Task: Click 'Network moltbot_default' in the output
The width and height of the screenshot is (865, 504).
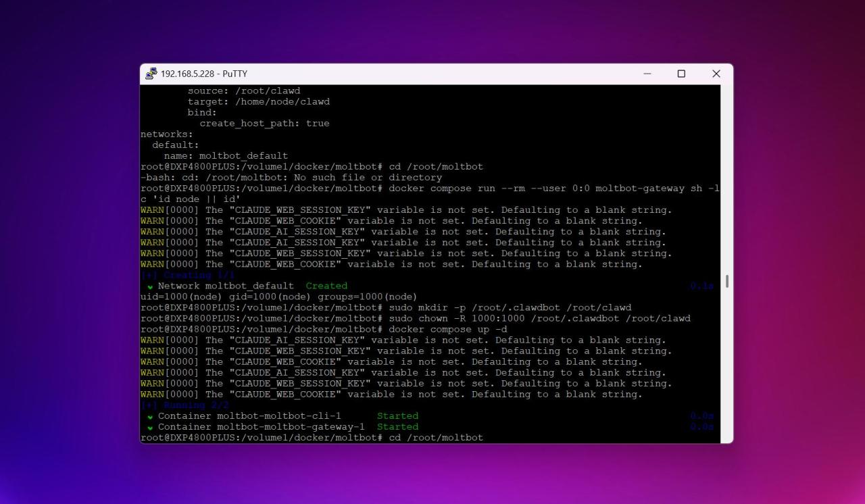Action: (226, 286)
